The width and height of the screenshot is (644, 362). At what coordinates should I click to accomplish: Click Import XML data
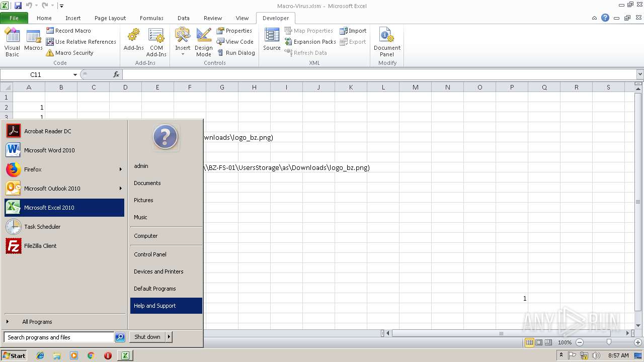coord(353,31)
